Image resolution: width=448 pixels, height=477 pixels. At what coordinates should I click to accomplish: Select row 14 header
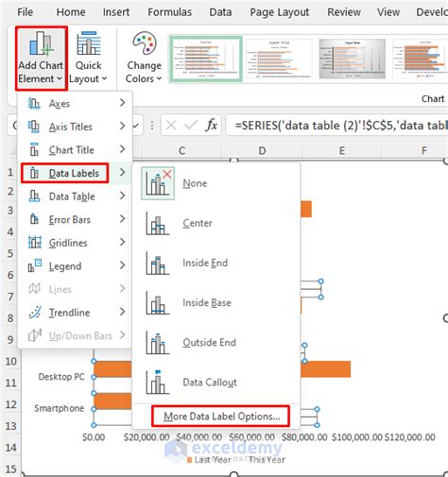click(x=10, y=448)
